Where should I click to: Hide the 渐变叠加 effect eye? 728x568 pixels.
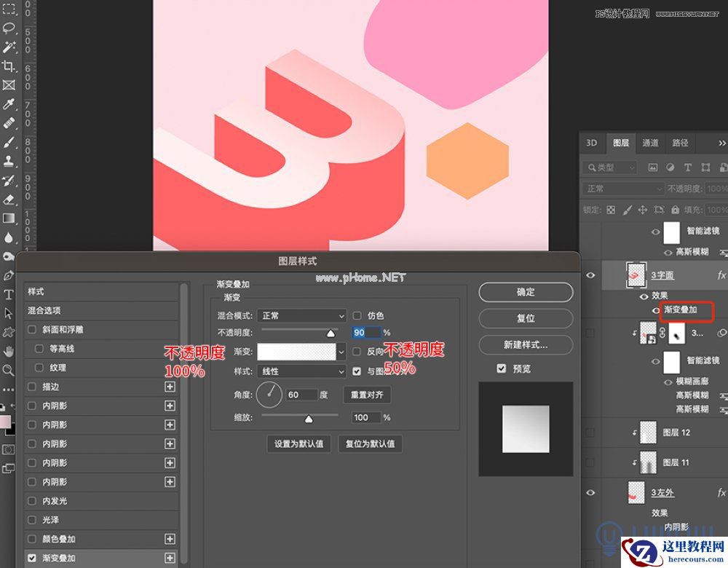656,309
